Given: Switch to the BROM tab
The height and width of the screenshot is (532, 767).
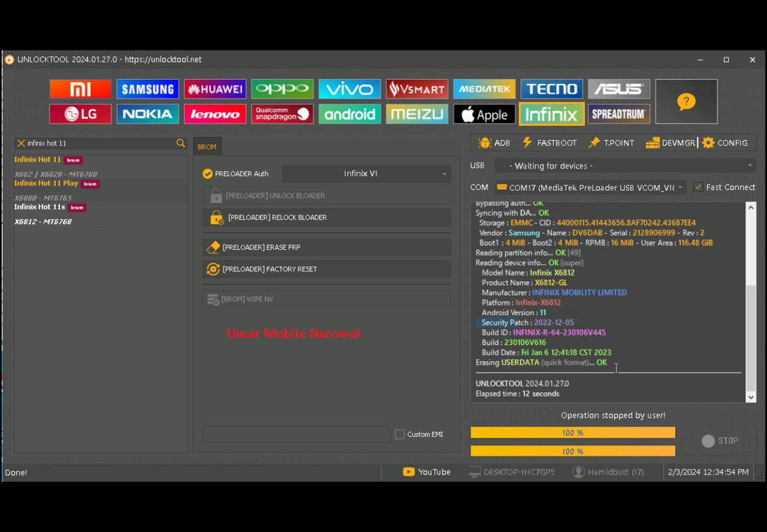Looking at the screenshot, I should pos(207,147).
